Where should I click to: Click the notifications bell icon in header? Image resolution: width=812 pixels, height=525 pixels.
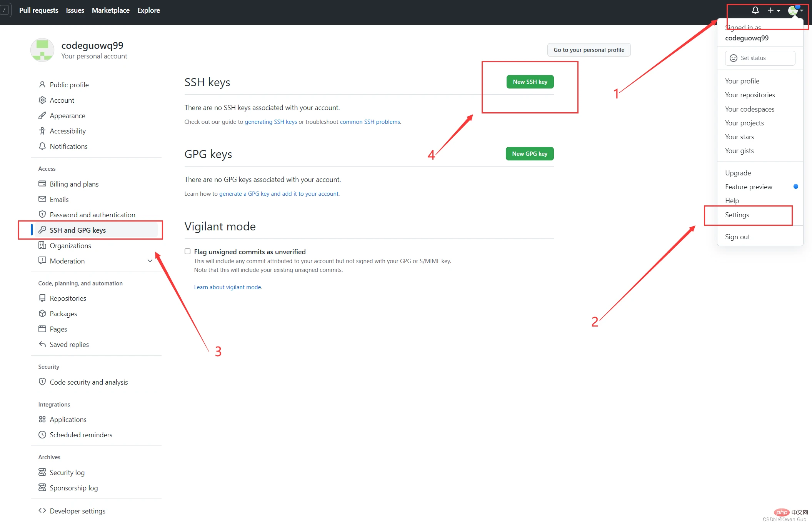[755, 10]
